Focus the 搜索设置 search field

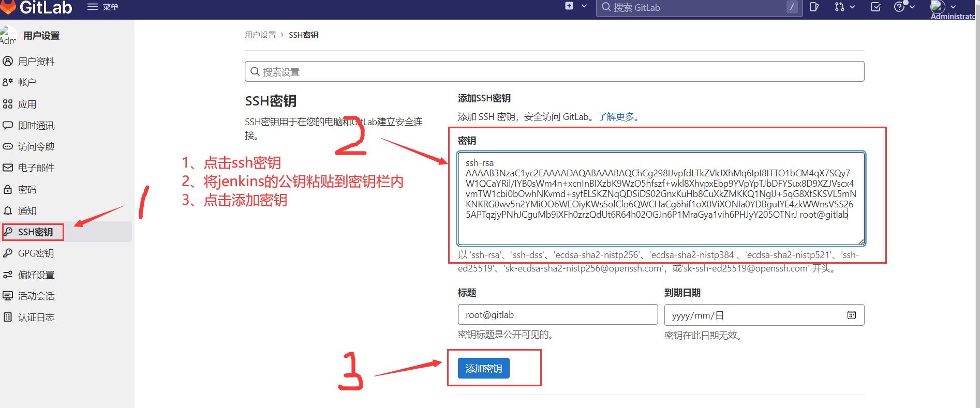point(554,71)
